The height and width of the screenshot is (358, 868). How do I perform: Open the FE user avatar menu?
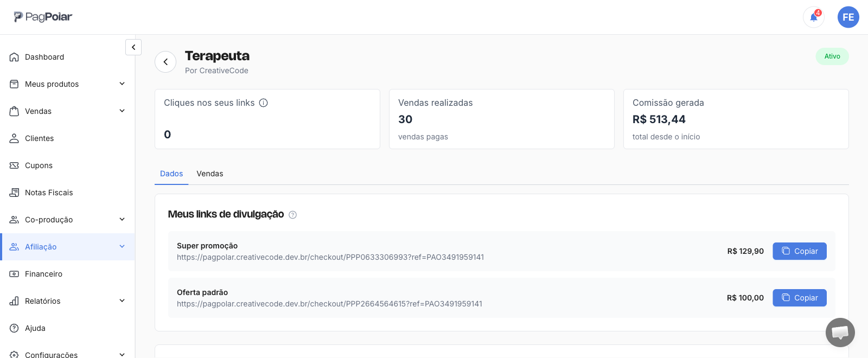[848, 17]
